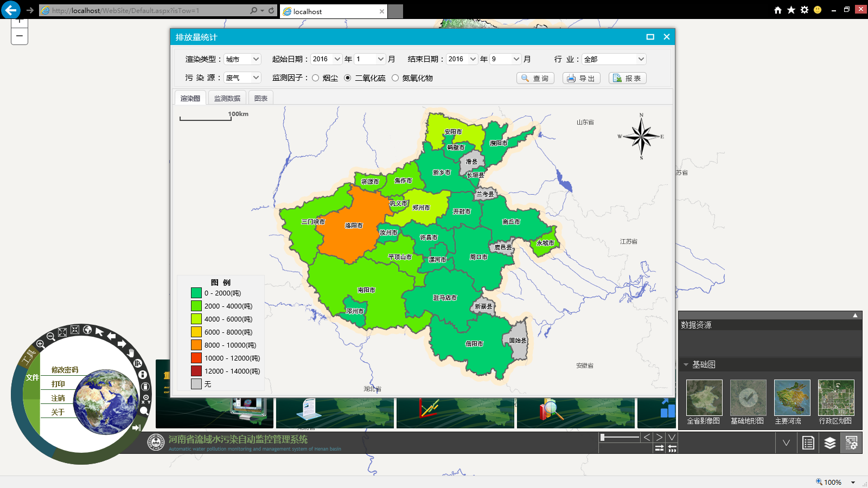Select the 主要河流 basemap thumbnail
This screenshot has width=868, height=488.
pyautogui.click(x=792, y=398)
